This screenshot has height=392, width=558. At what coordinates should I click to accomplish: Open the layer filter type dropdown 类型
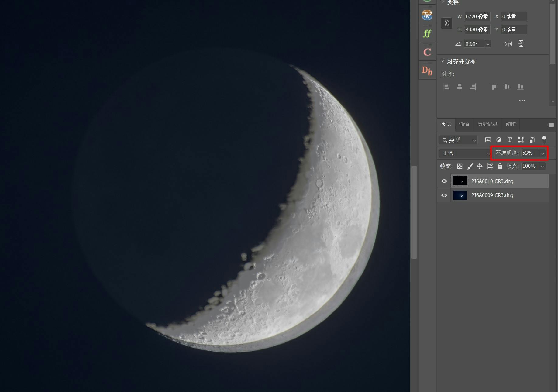[458, 140]
